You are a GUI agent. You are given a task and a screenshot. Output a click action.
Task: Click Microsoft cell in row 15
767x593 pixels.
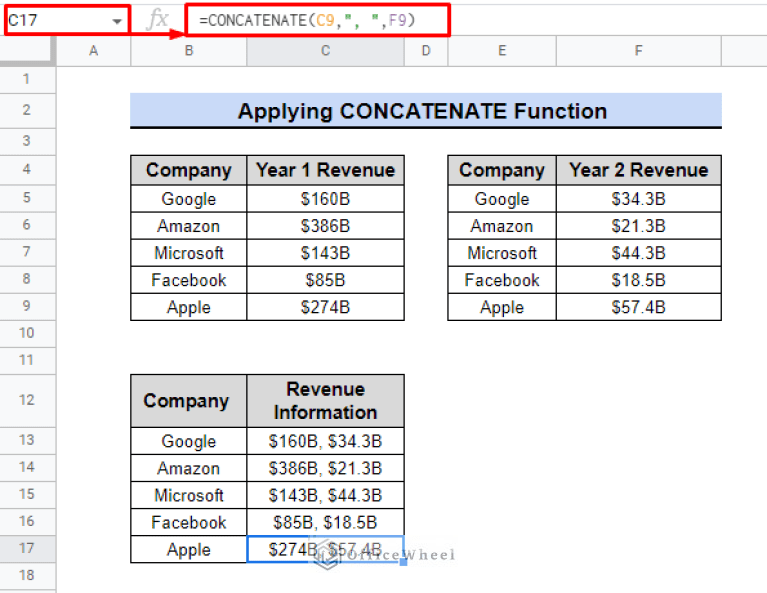coord(189,495)
